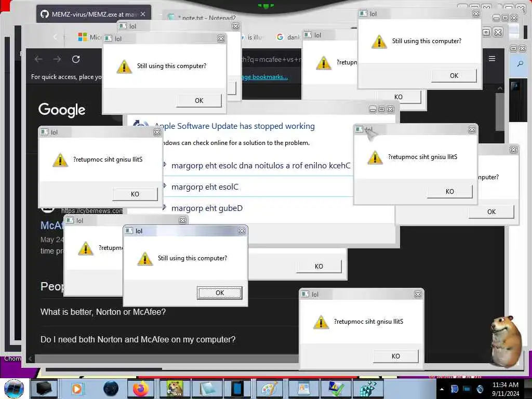Click the Google logo on the search page
The image size is (532, 399).
click(x=62, y=110)
